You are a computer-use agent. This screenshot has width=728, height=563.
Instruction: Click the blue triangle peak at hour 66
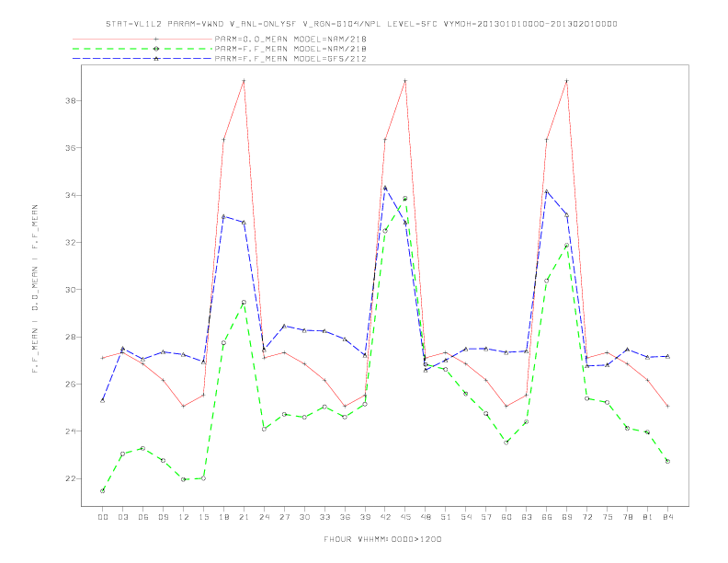(547, 191)
